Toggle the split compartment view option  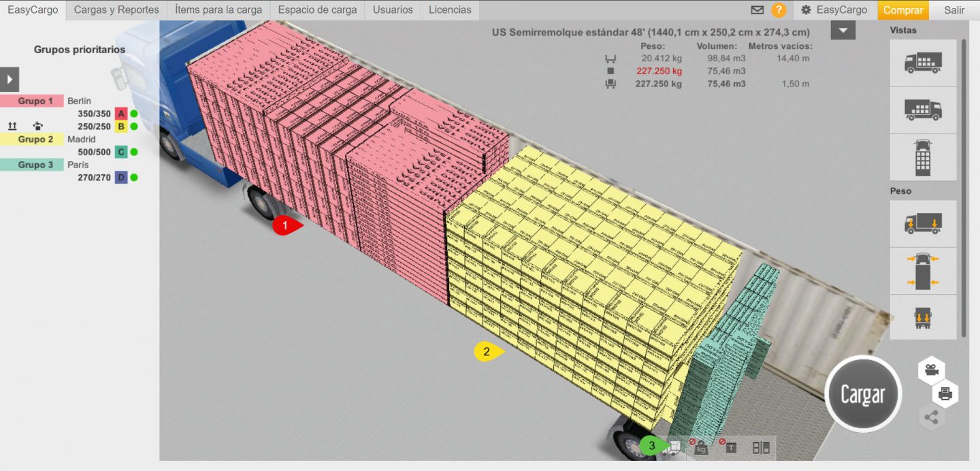point(761,447)
